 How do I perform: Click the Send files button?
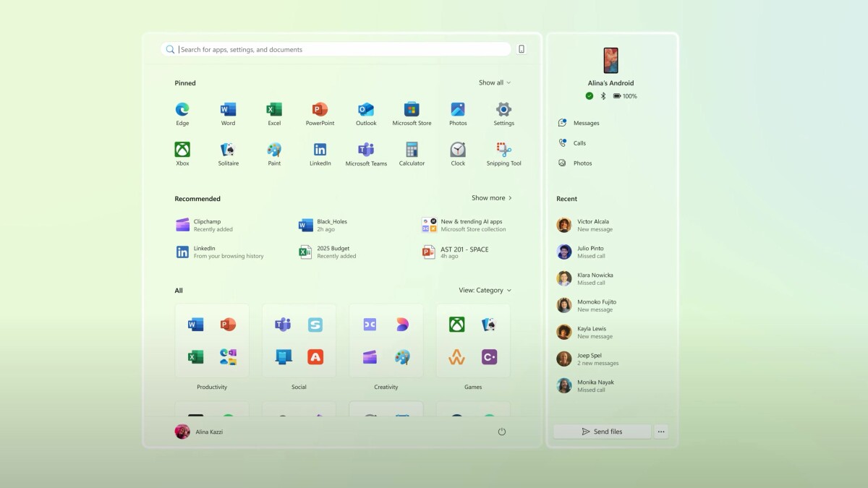(602, 432)
